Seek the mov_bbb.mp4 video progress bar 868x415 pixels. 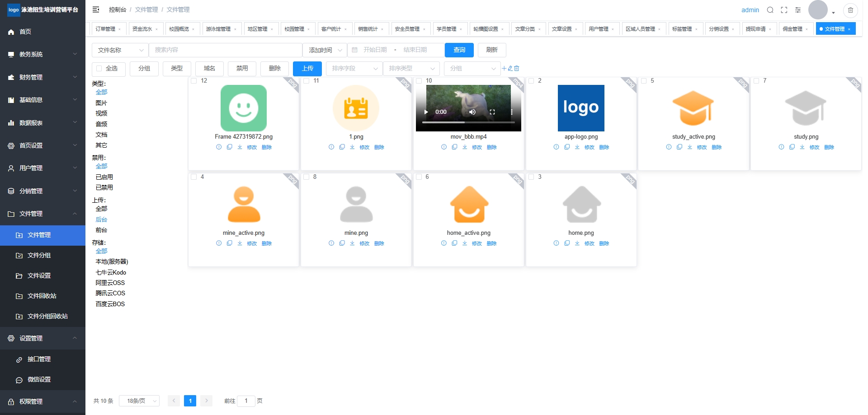point(468,122)
